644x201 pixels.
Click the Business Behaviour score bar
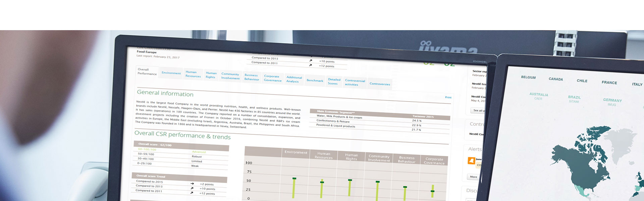tap(405, 193)
